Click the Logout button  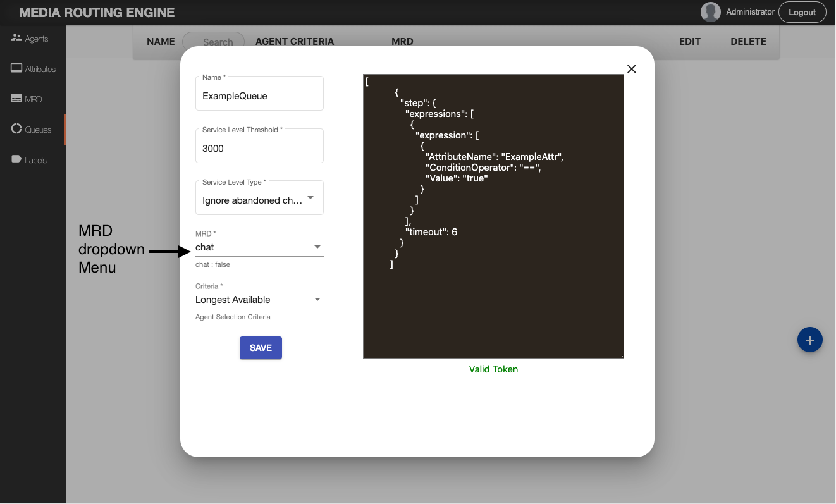[802, 13]
